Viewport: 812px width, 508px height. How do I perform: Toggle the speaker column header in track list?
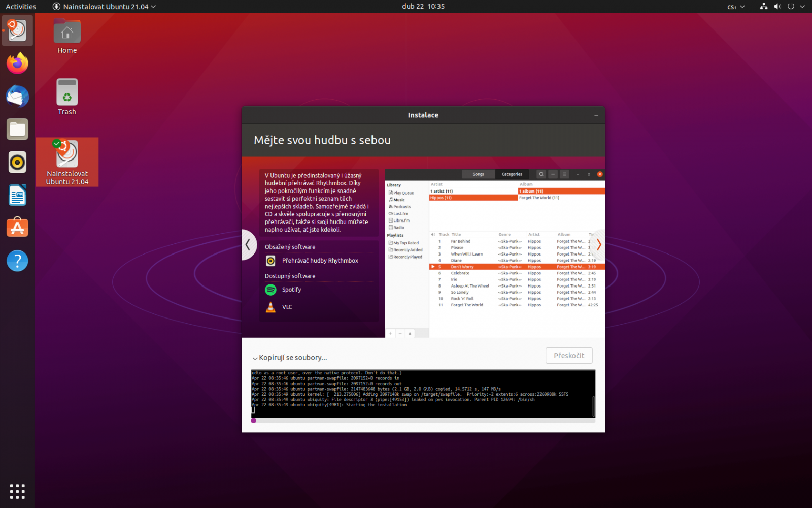tap(433, 234)
